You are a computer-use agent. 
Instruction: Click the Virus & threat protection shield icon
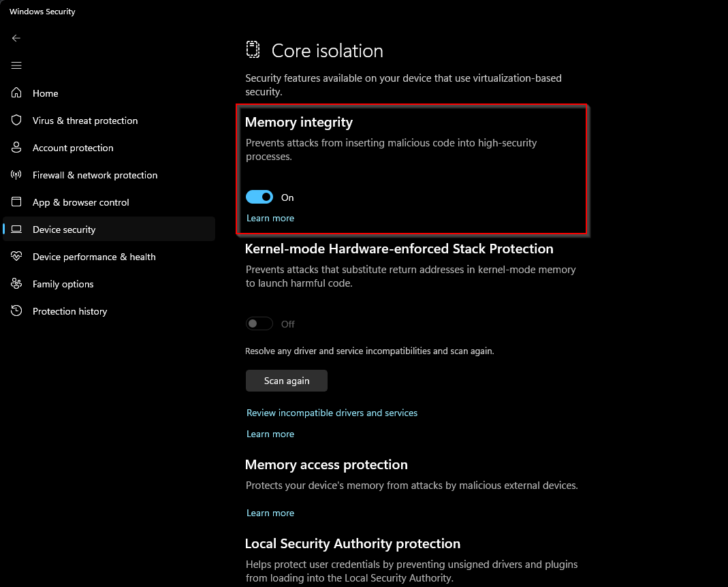click(x=17, y=121)
